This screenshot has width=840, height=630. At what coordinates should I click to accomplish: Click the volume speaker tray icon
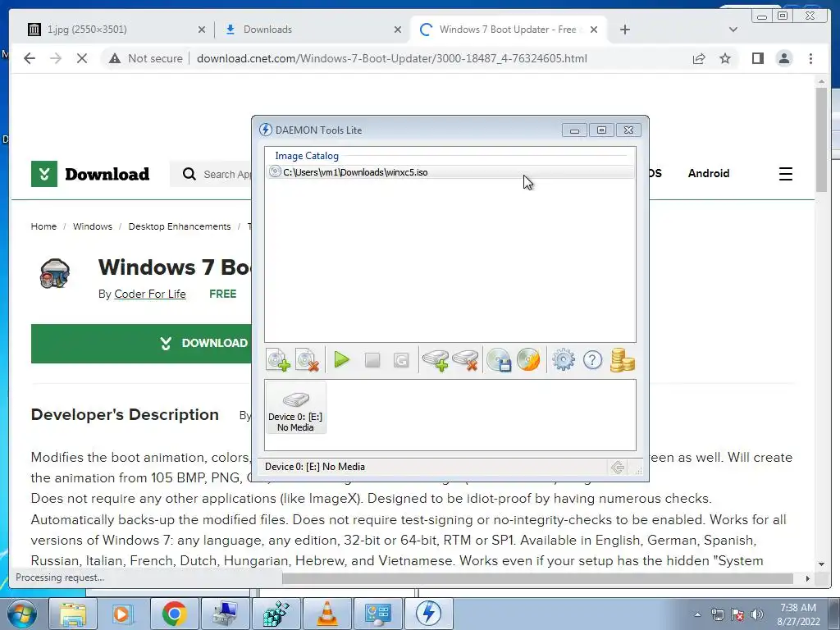756,614
